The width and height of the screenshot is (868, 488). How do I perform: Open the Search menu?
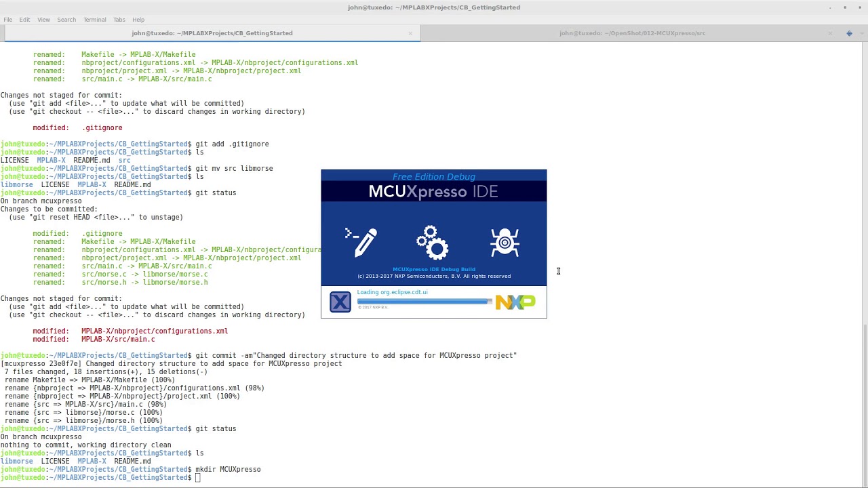coord(66,20)
